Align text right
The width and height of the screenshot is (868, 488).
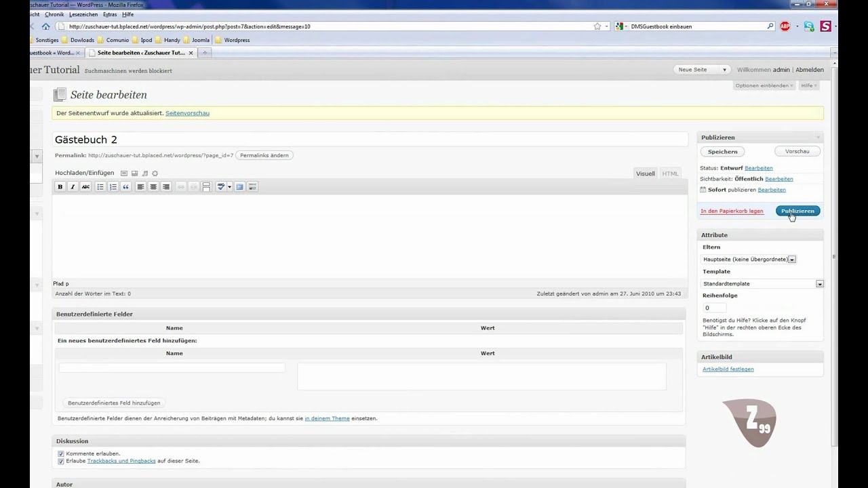point(166,187)
